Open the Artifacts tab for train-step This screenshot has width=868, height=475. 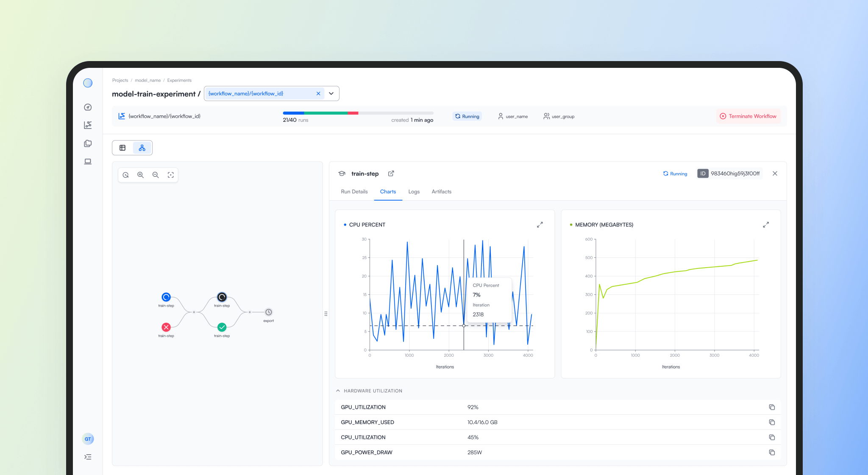pos(441,192)
